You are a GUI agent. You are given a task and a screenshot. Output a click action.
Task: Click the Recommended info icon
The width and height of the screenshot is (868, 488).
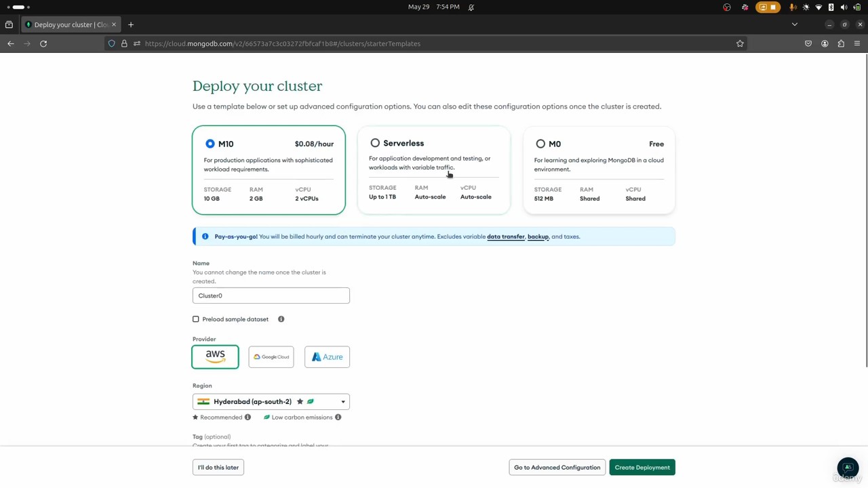coord(248,418)
